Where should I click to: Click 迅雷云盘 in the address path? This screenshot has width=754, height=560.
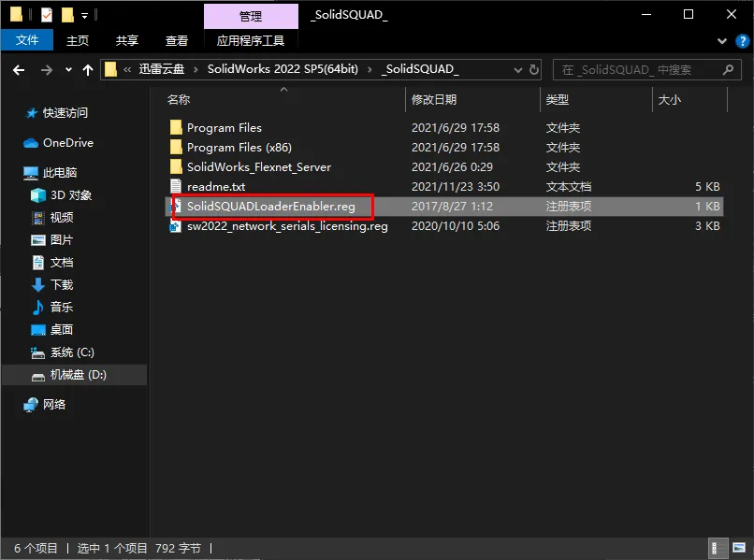pyautogui.click(x=162, y=69)
